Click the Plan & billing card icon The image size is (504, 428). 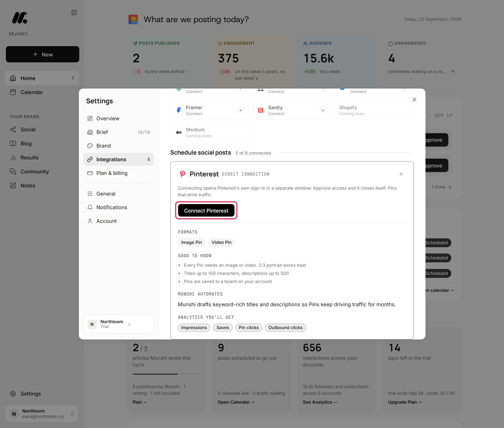tap(90, 173)
